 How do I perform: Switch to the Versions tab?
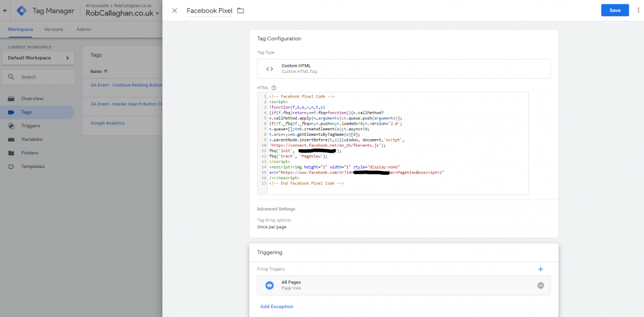54,29
